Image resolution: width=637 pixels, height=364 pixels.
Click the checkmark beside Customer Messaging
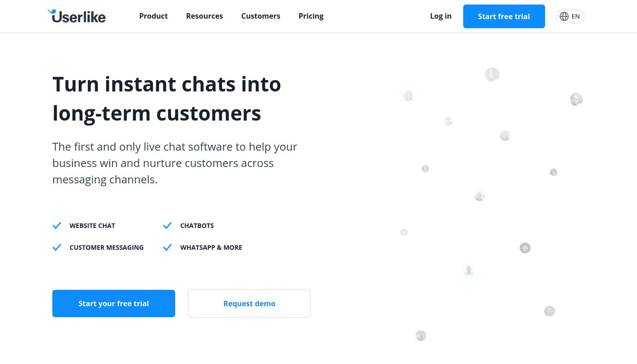[x=57, y=248]
